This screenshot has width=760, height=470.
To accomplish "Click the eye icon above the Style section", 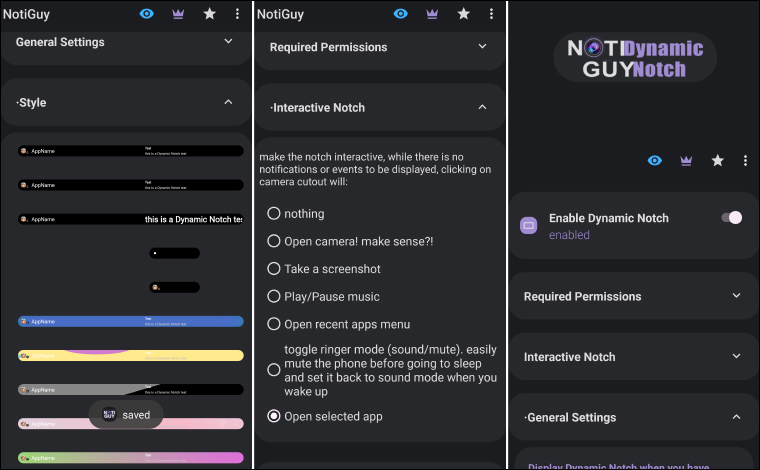I will pyautogui.click(x=147, y=14).
